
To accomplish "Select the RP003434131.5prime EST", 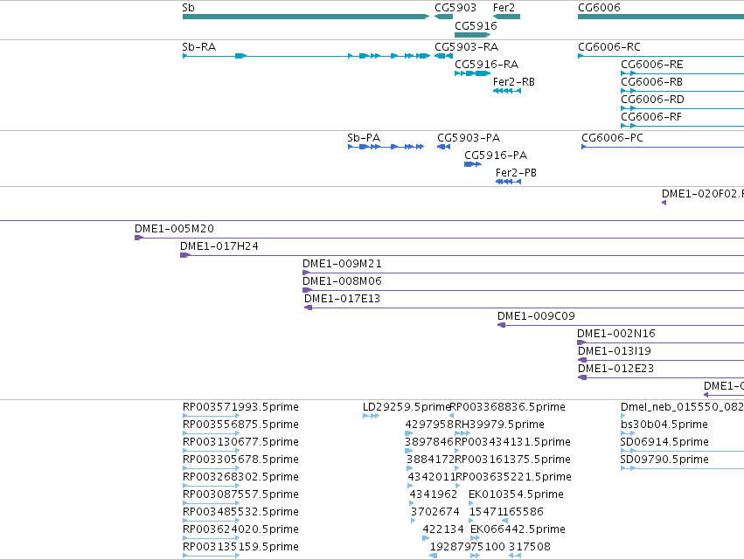I will point(457,451).
